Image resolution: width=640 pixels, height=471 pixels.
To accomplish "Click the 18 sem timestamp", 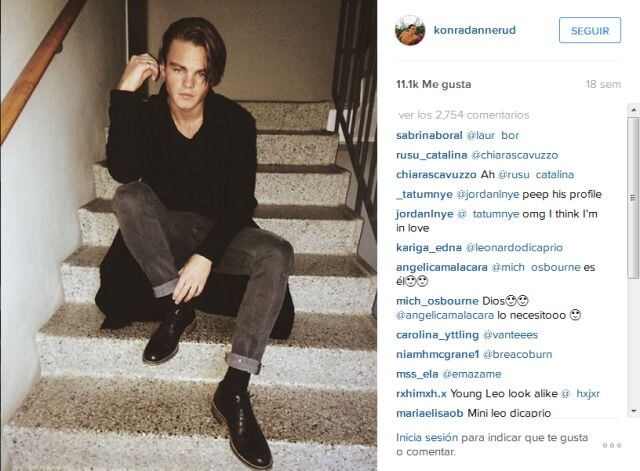I will click(x=603, y=84).
